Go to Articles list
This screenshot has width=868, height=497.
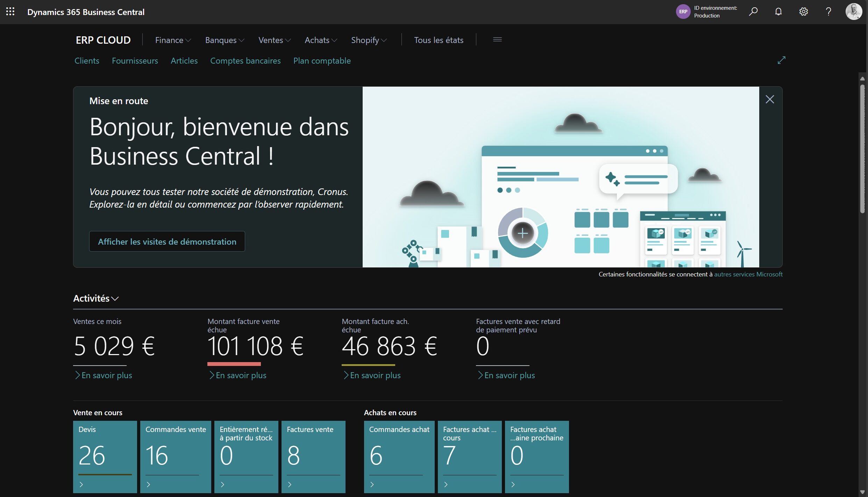click(x=184, y=60)
